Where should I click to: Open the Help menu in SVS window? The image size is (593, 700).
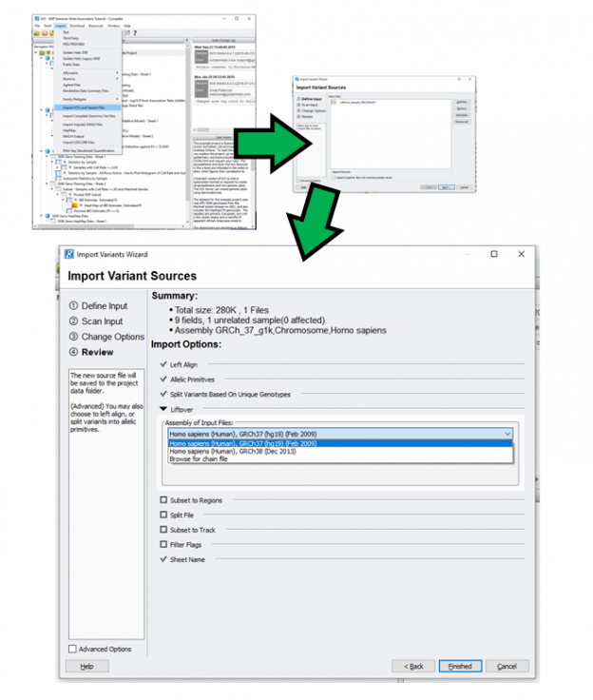[x=127, y=26]
